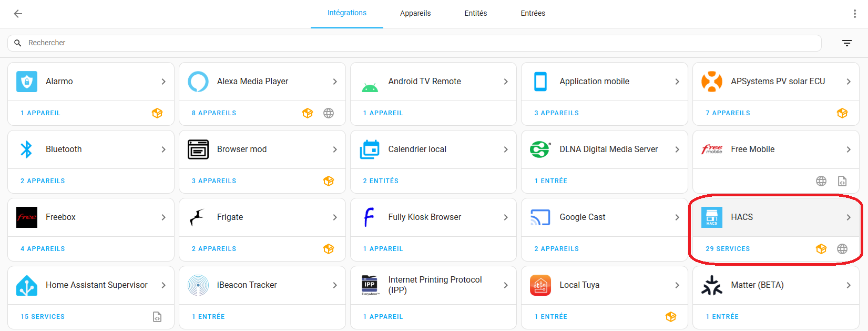Click the Alexa Media Player ring logo
Image resolution: width=868 pixels, height=331 pixels.
coord(198,82)
